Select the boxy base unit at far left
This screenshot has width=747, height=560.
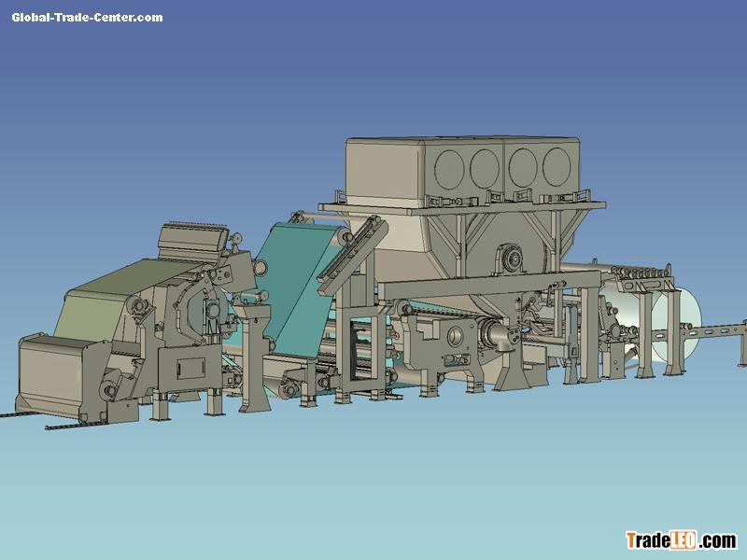point(56,369)
